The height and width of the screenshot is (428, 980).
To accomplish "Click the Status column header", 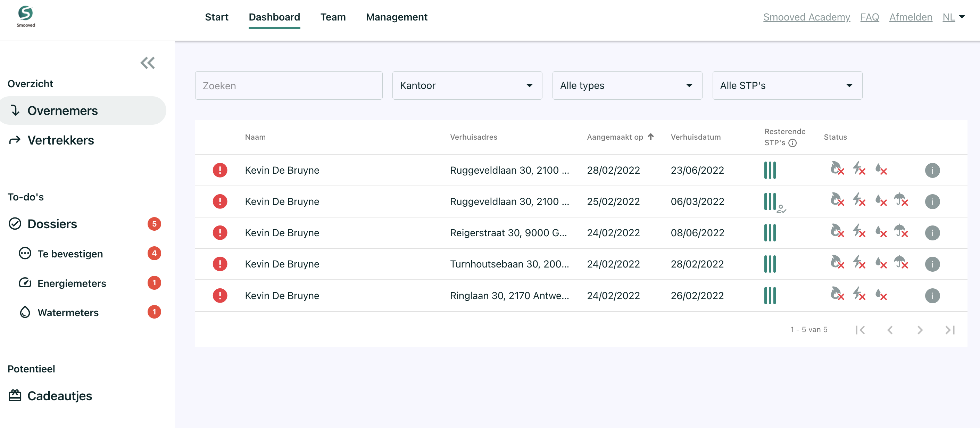I will tap(836, 137).
